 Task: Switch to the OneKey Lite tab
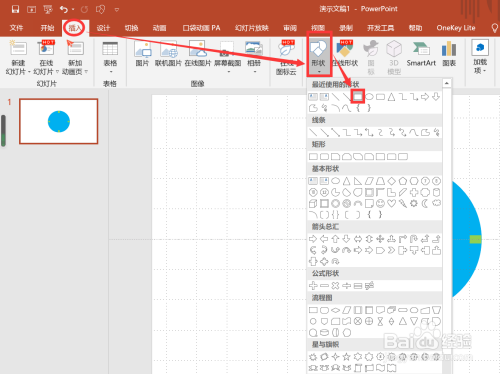coord(456,28)
